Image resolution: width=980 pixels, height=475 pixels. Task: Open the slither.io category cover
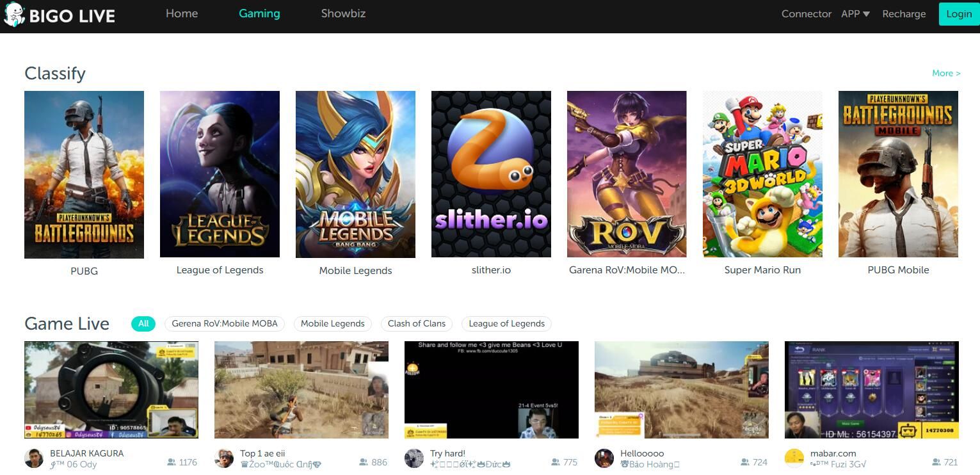coord(491,174)
